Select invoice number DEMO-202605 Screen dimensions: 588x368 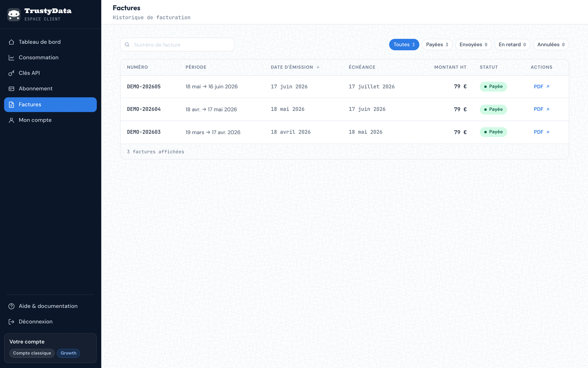point(144,87)
